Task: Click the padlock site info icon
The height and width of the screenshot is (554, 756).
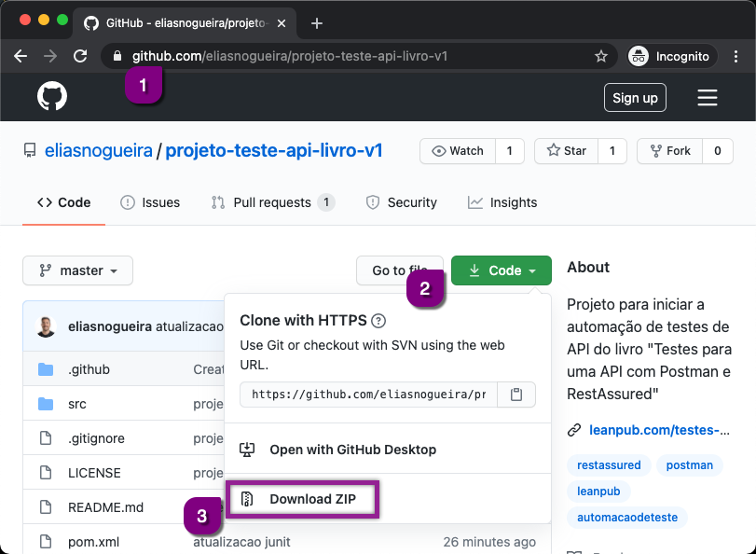Action: [x=117, y=56]
